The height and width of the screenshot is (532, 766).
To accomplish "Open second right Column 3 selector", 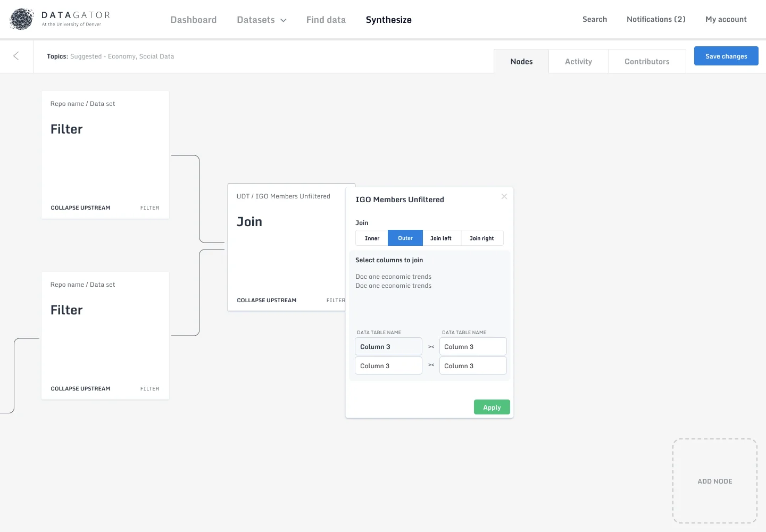I will click(472, 365).
